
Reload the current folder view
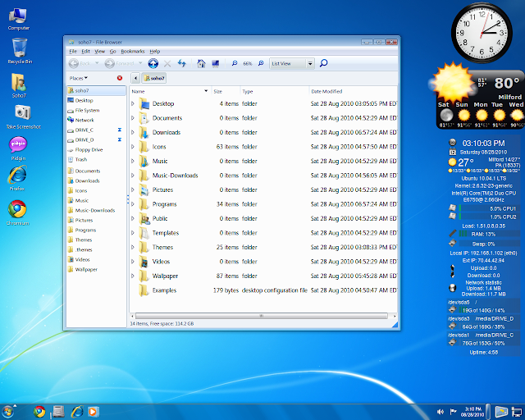coord(182,63)
